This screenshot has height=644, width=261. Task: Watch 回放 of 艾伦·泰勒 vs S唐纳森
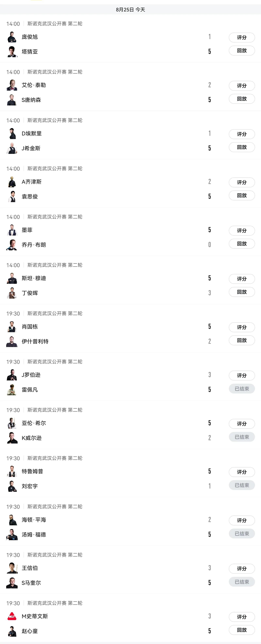242,99
